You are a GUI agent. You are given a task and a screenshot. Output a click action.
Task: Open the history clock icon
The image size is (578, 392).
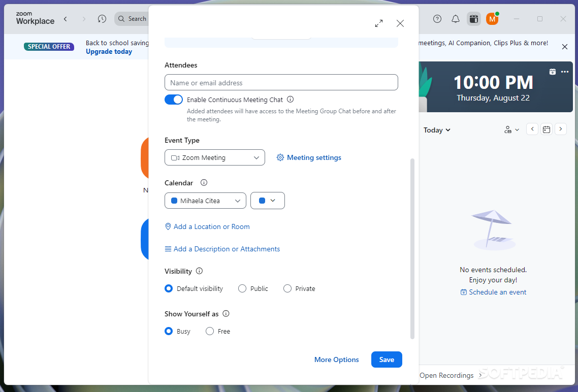(102, 19)
